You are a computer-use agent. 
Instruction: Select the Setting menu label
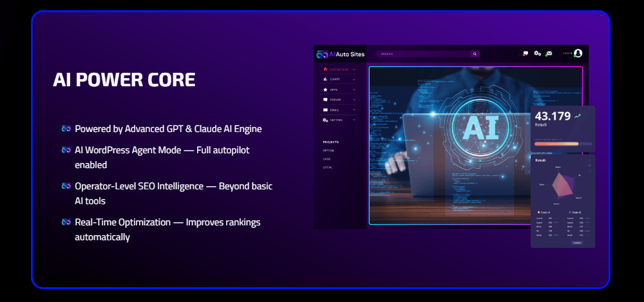click(336, 120)
